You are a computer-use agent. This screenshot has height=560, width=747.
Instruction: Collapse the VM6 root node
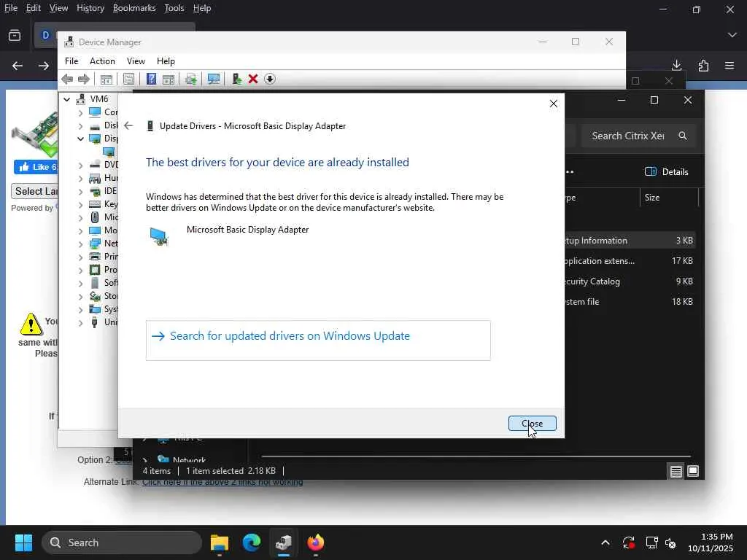[67, 99]
